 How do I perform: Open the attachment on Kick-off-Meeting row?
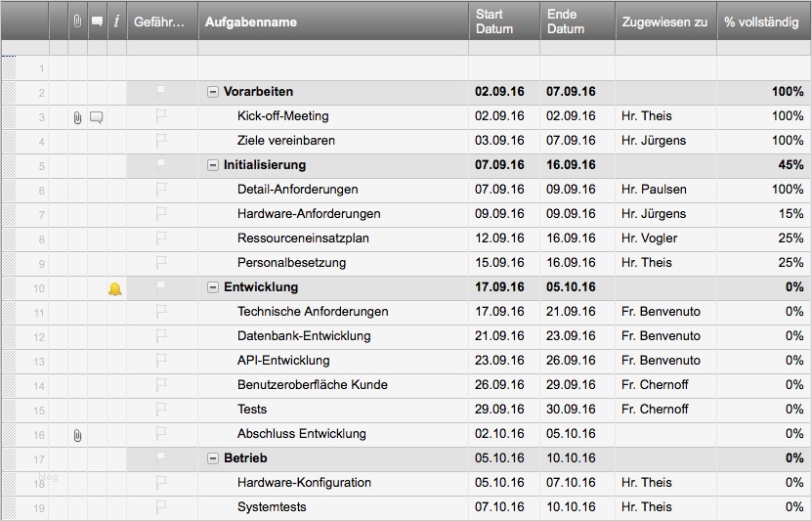click(77, 117)
